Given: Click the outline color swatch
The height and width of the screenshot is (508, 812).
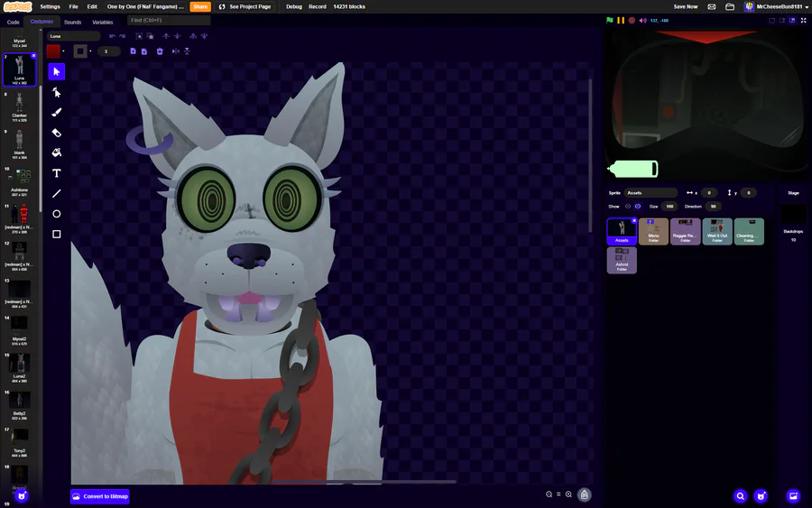Looking at the screenshot, I should (80, 51).
